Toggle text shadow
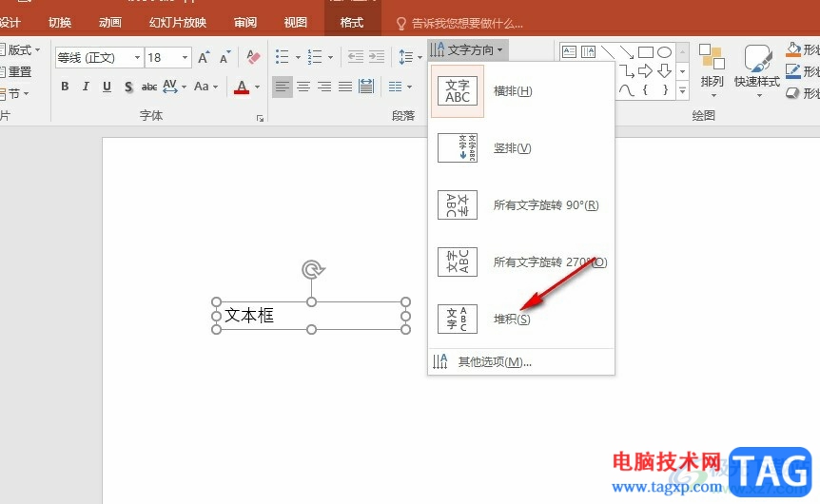Viewport: 820px width, 504px height. [x=128, y=87]
